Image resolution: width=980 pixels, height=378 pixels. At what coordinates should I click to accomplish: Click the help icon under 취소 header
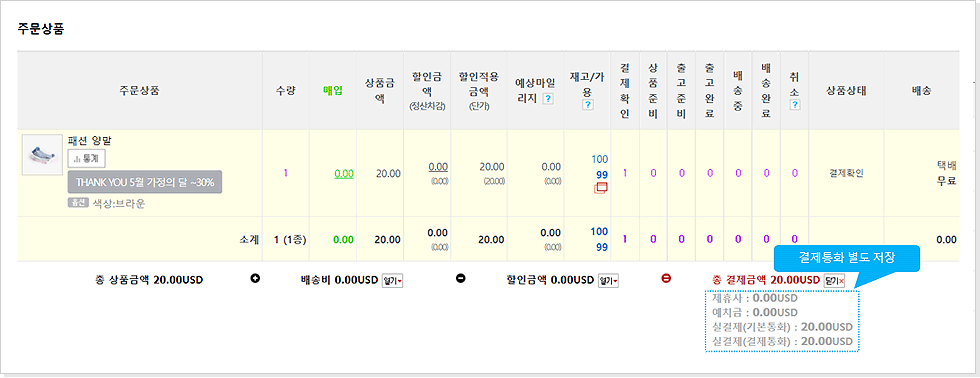(x=794, y=105)
